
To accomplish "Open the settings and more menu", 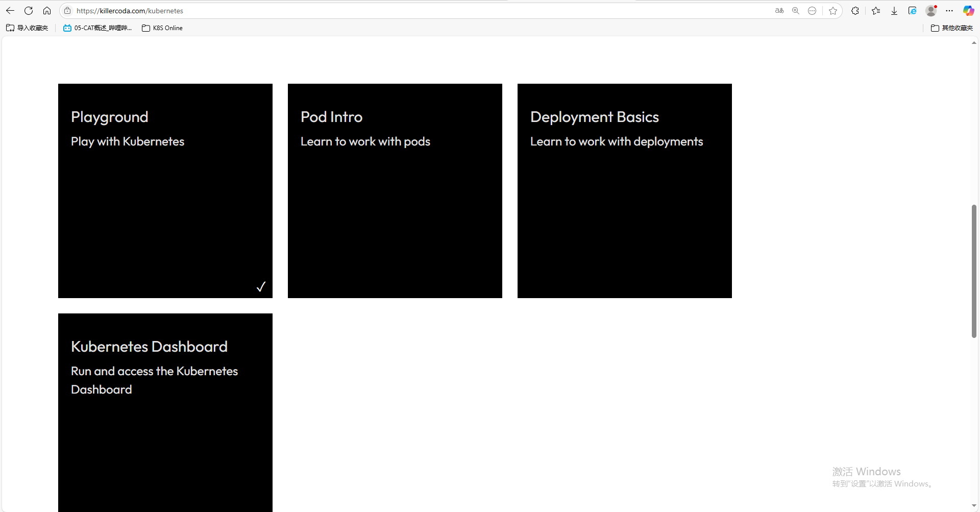I will [x=949, y=11].
